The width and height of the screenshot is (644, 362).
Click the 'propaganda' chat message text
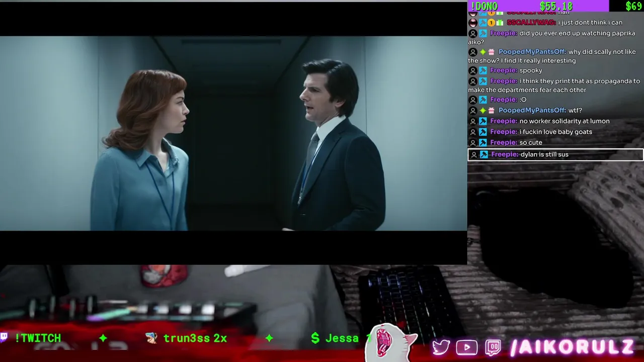pyautogui.click(x=554, y=85)
